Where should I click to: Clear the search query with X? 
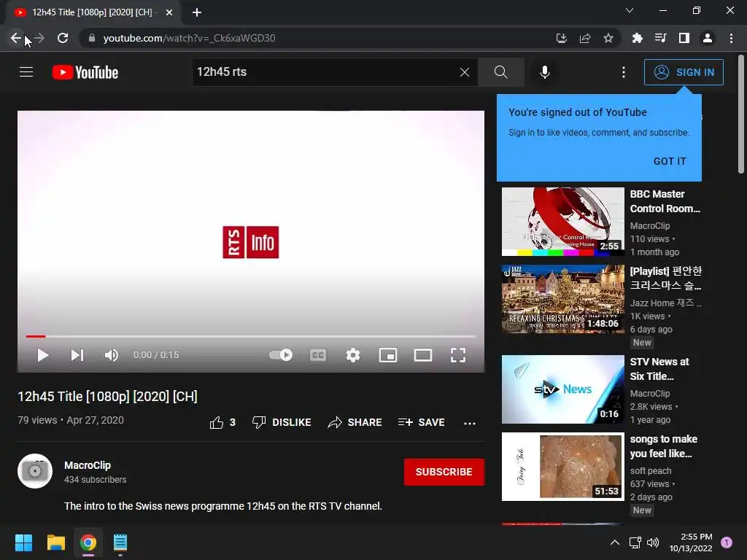[x=465, y=72]
